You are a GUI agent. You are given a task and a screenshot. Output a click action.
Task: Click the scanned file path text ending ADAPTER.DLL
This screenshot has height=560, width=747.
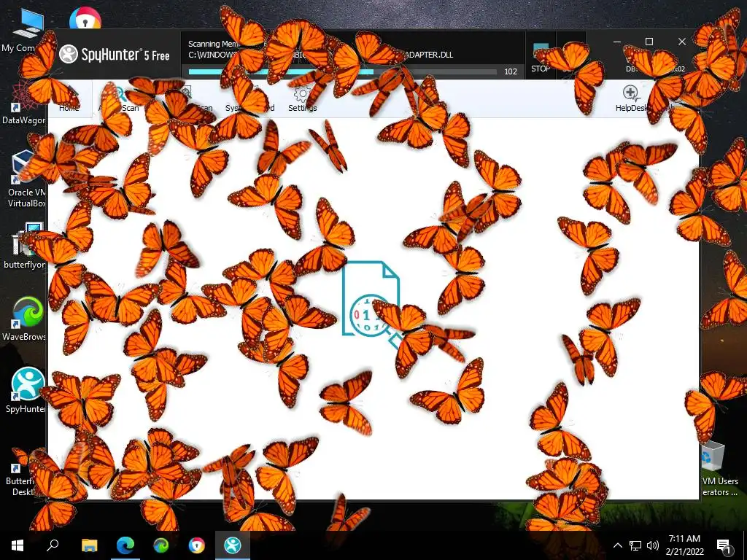320,55
